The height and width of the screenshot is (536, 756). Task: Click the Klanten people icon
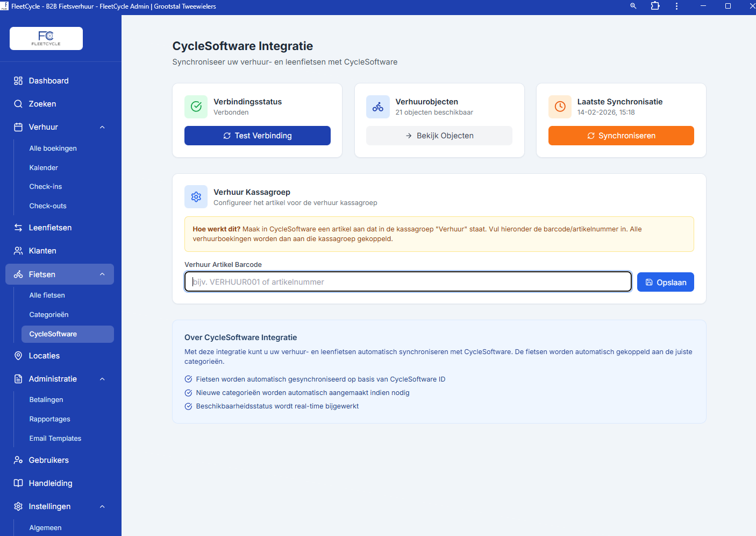(x=18, y=250)
